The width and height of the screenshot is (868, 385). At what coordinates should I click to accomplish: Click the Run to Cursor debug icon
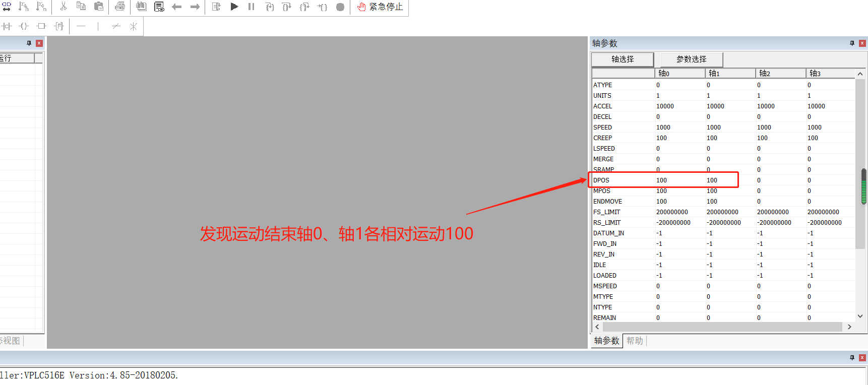(323, 7)
